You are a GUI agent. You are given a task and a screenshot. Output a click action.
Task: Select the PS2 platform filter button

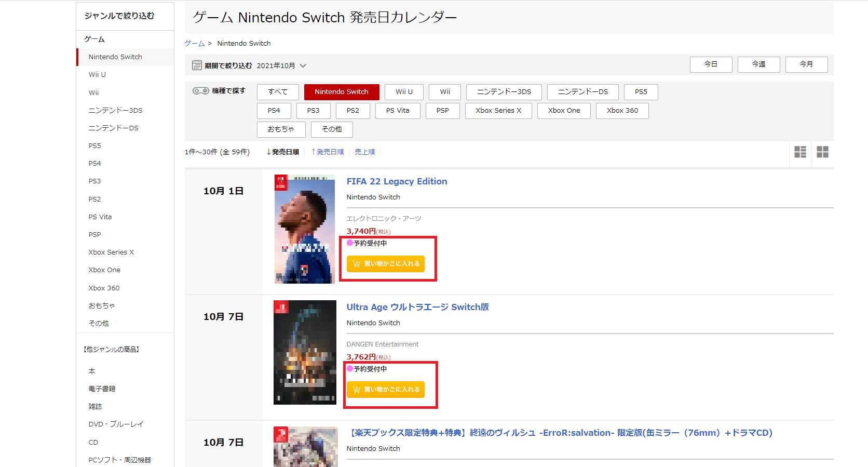tap(353, 111)
